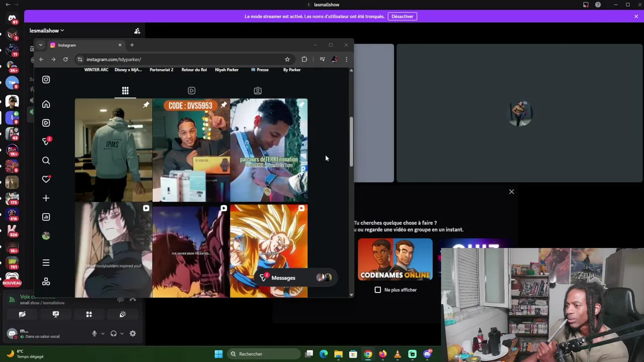Open the Niyah Parker highlight

(x=226, y=70)
